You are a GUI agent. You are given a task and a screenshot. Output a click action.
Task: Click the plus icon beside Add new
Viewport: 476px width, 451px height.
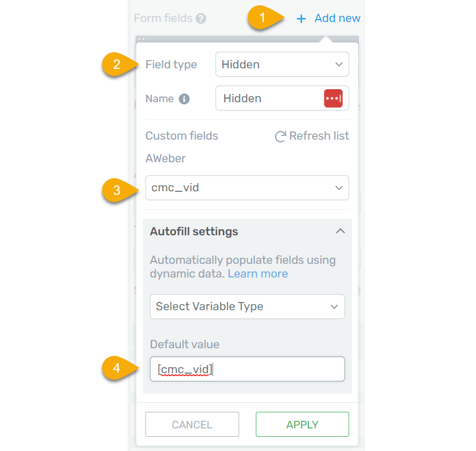[301, 19]
